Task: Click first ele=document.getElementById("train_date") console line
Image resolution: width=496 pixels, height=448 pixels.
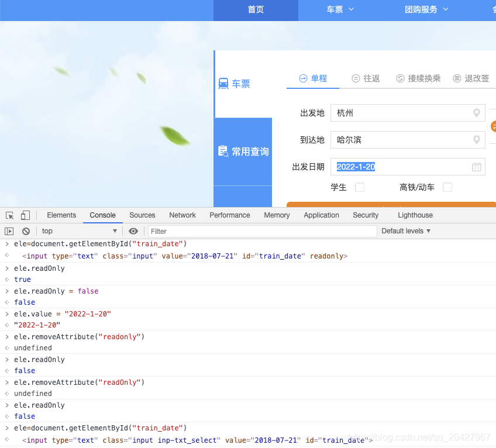Action: tap(100, 244)
